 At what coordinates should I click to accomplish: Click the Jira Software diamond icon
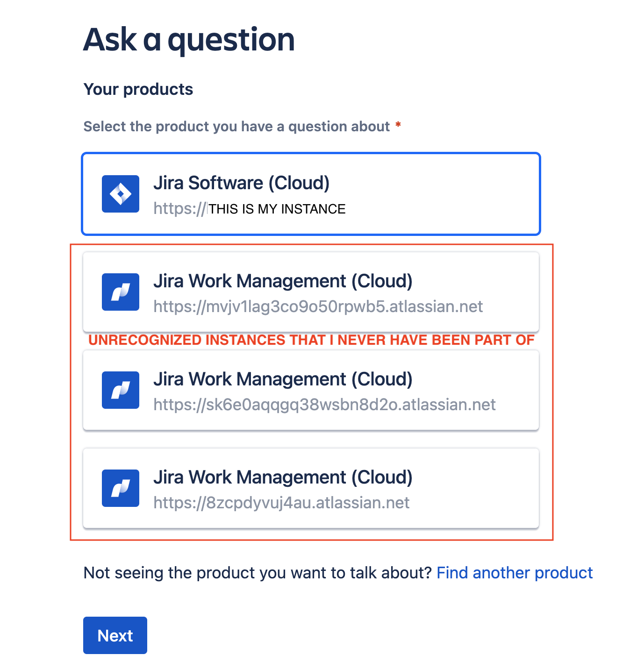coord(121,194)
